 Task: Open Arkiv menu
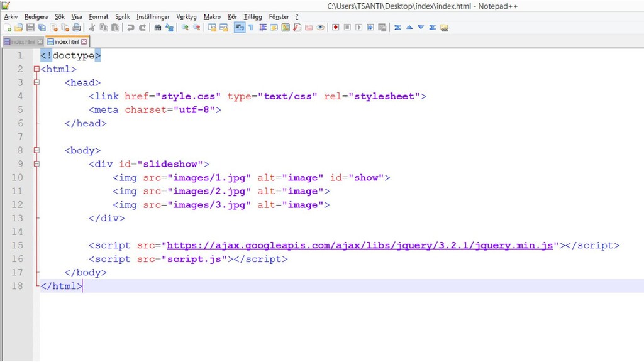11,17
